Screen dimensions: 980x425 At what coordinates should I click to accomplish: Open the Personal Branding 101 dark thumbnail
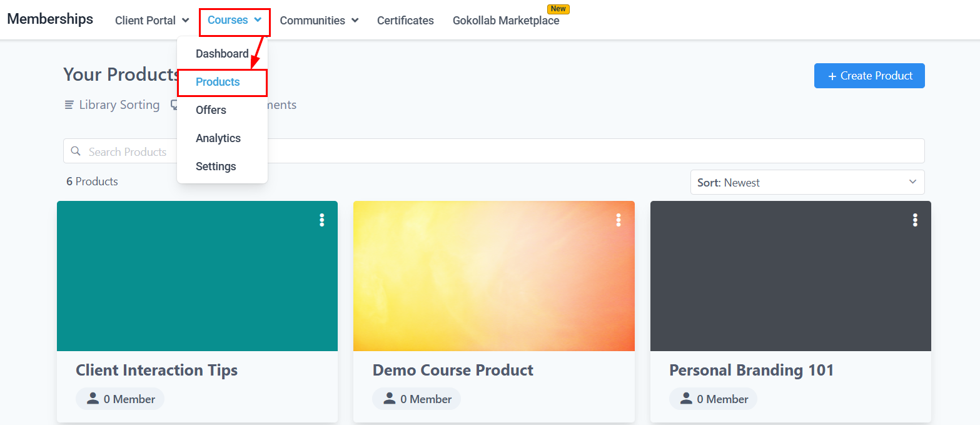click(x=791, y=276)
